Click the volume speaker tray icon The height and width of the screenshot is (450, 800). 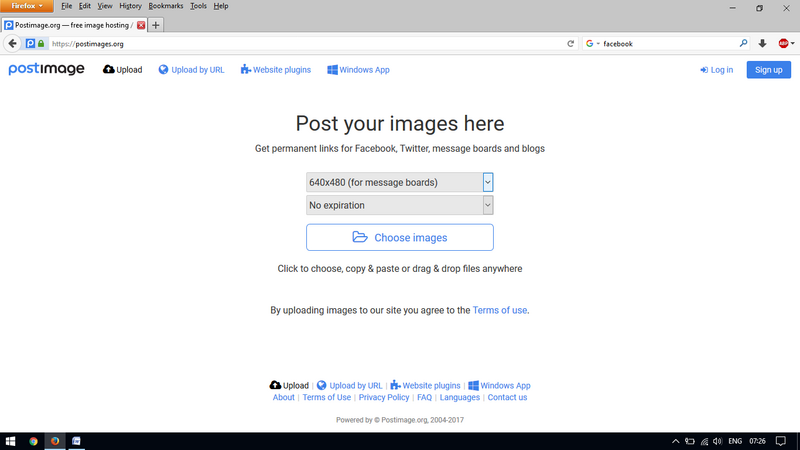pos(717,441)
